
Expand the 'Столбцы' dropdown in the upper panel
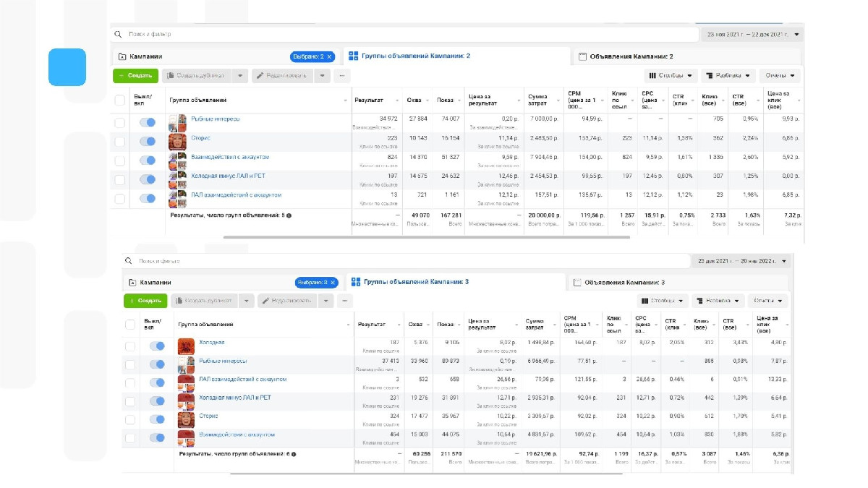(x=671, y=75)
